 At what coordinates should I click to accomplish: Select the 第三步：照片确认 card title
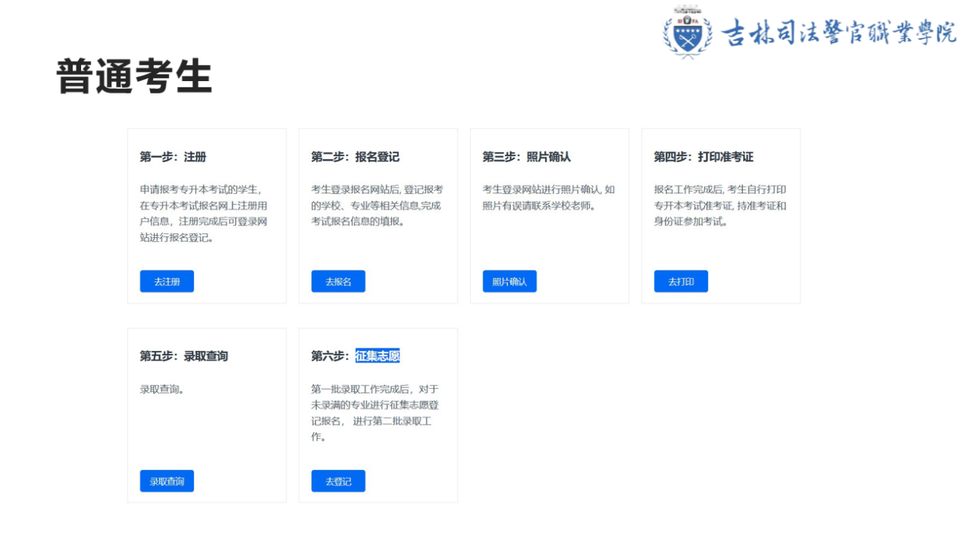[526, 157]
